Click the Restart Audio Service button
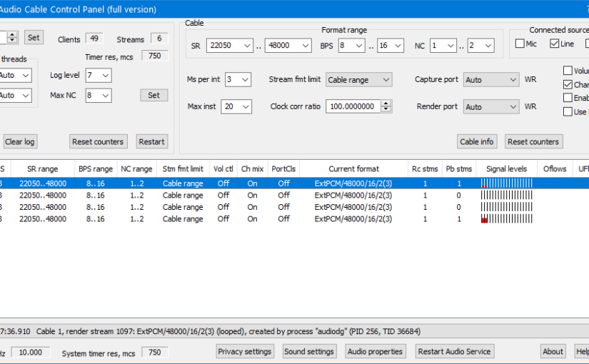 click(x=454, y=351)
